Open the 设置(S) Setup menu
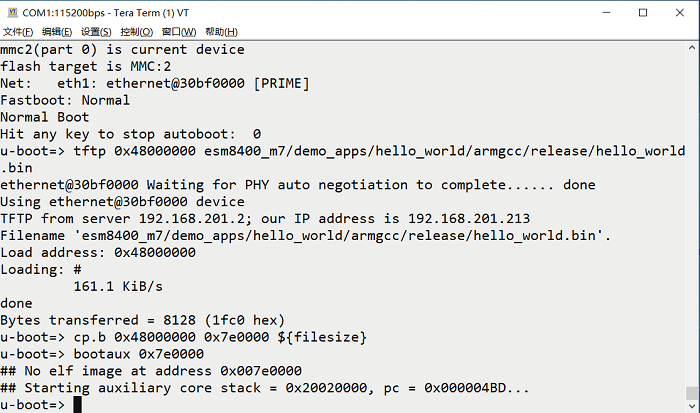The height and width of the screenshot is (413, 700). pyautogui.click(x=96, y=32)
